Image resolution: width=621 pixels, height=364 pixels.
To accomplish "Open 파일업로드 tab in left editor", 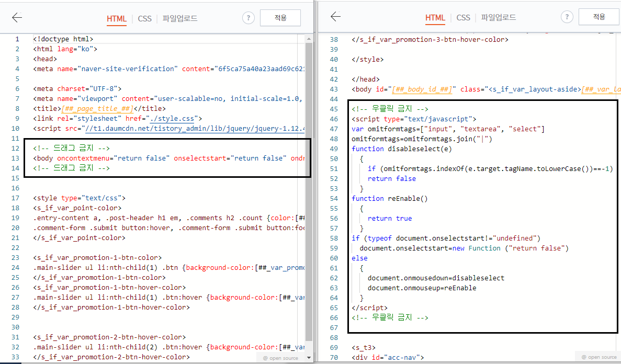I will [180, 18].
